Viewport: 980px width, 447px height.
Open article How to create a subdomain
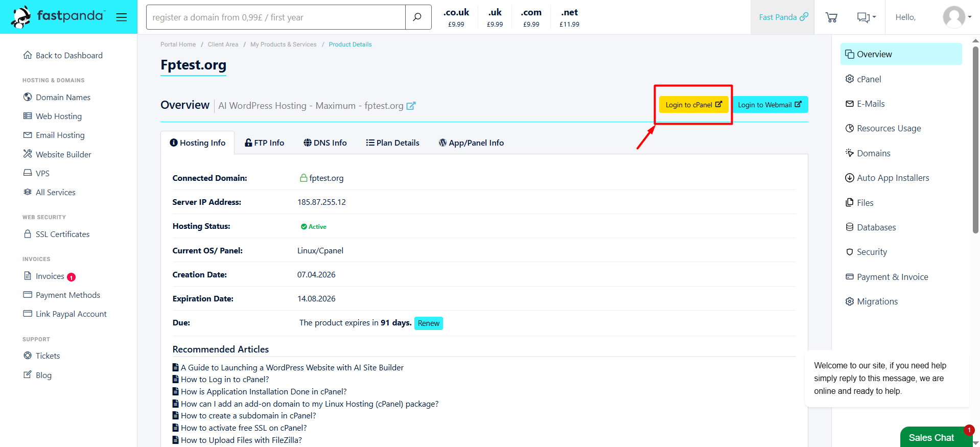click(248, 415)
